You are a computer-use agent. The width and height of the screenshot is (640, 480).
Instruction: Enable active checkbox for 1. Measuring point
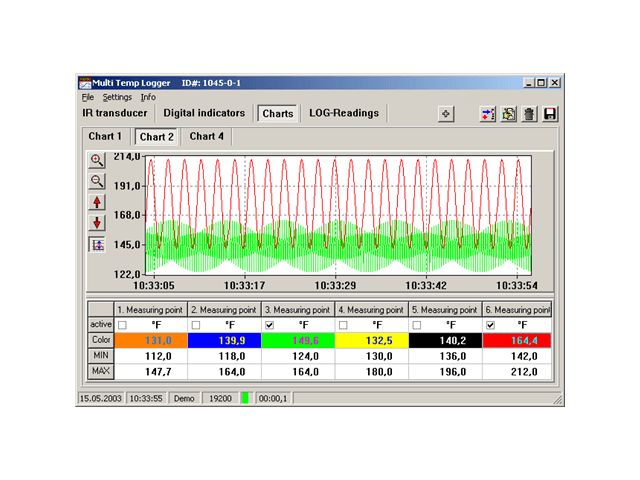pos(121,325)
